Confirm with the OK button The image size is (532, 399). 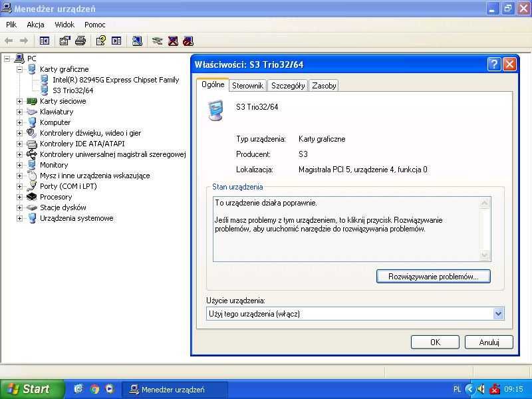(435, 342)
